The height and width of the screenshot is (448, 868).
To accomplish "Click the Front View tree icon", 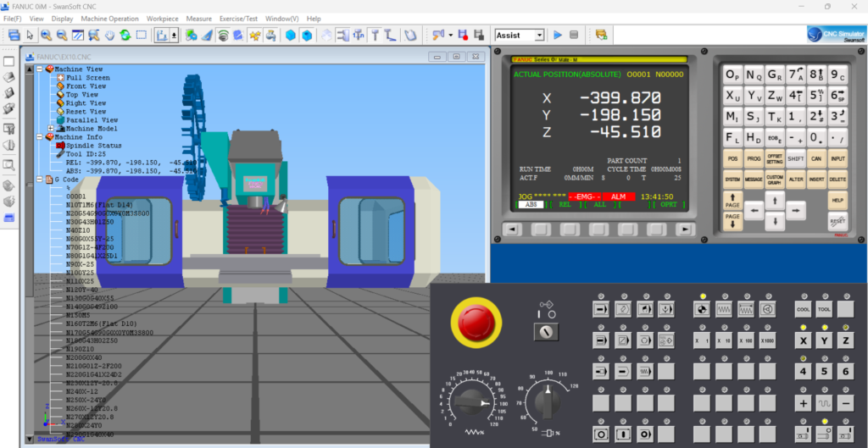I will (60, 86).
